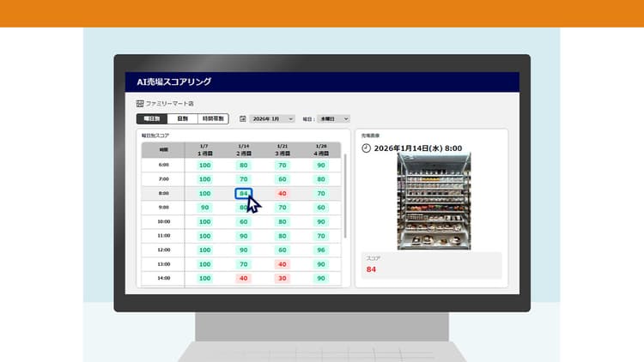Select the red 40 score at 8:00
Viewport: 644px width, 362px height.
click(283, 193)
